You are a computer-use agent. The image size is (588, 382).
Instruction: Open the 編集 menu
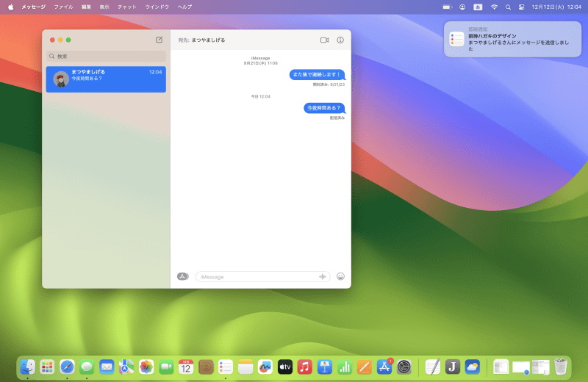pyautogui.click(x=86, y=7)
